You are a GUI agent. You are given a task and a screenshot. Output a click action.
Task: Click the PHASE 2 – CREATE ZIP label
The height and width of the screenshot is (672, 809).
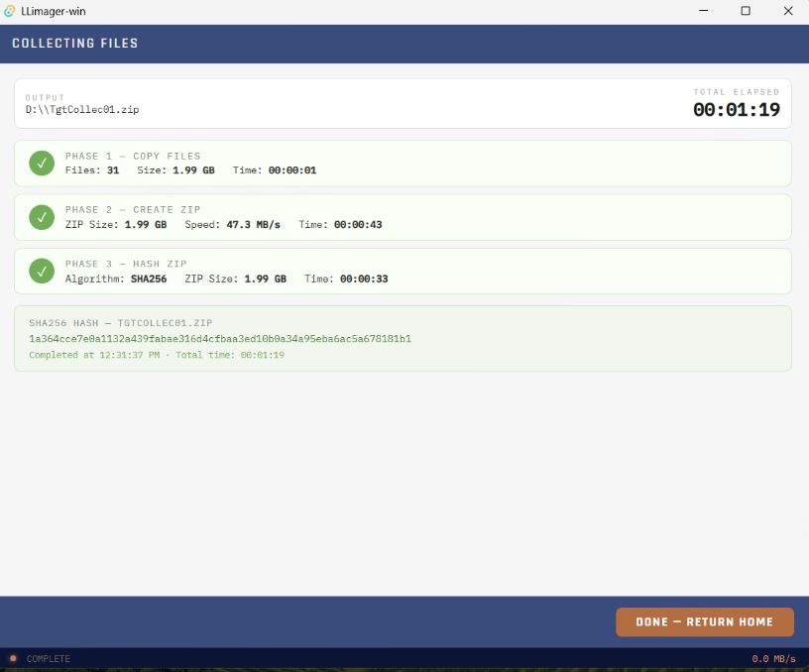tap(133, 209)
